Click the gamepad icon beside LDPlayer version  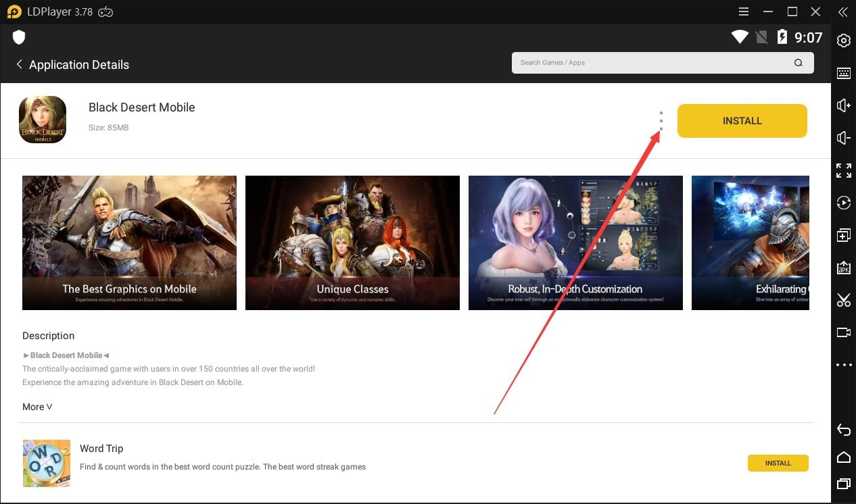pos(105,11)
